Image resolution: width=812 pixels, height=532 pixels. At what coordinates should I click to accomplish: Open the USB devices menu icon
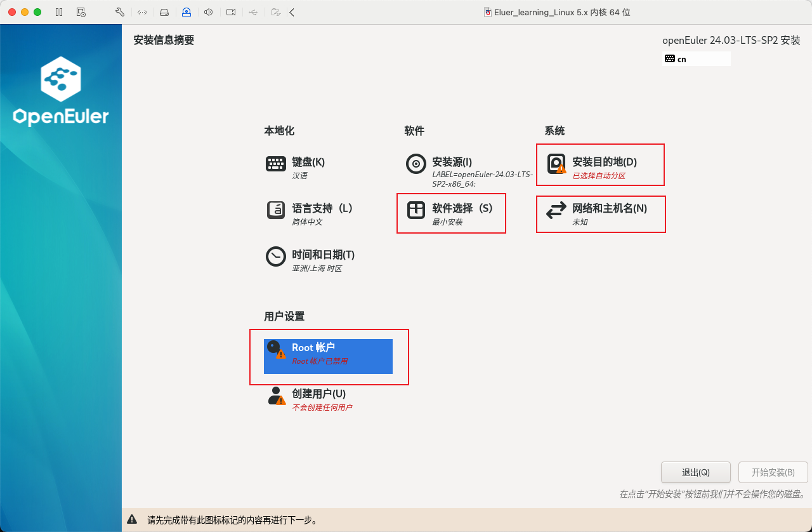pos(253,11)
